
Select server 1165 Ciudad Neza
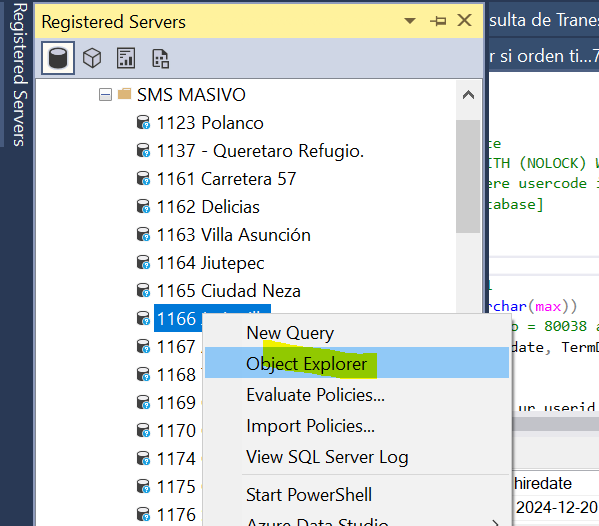coord(228,291)
